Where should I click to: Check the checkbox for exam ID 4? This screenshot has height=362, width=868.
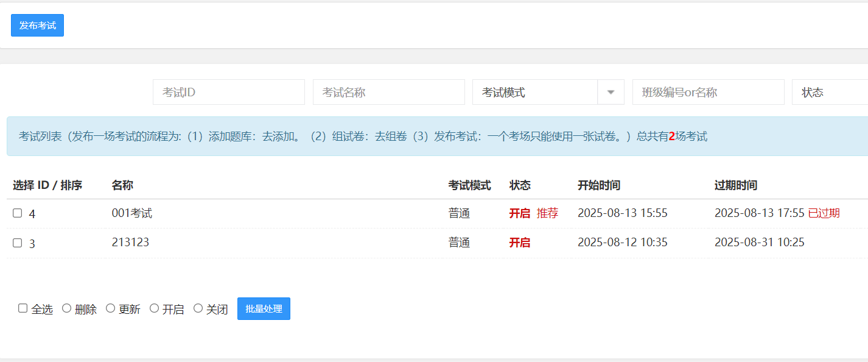[18, 213]
